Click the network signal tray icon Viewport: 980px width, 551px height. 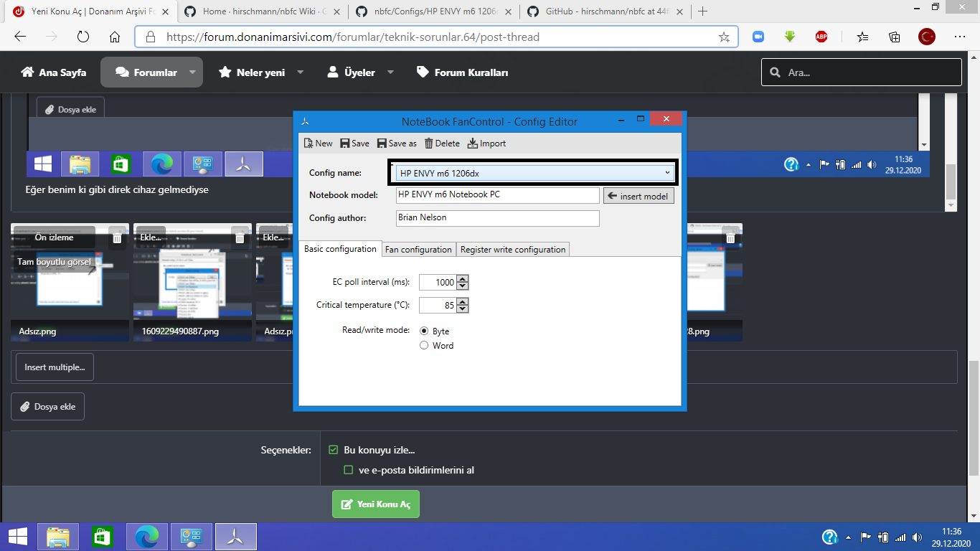(900, 537)
